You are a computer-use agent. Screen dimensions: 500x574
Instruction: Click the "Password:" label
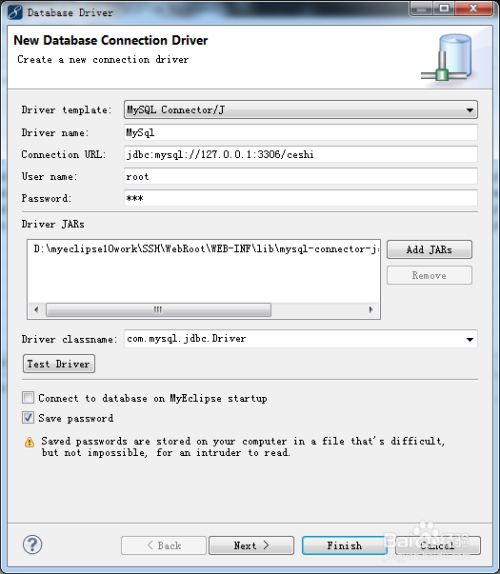coord(46,198)
